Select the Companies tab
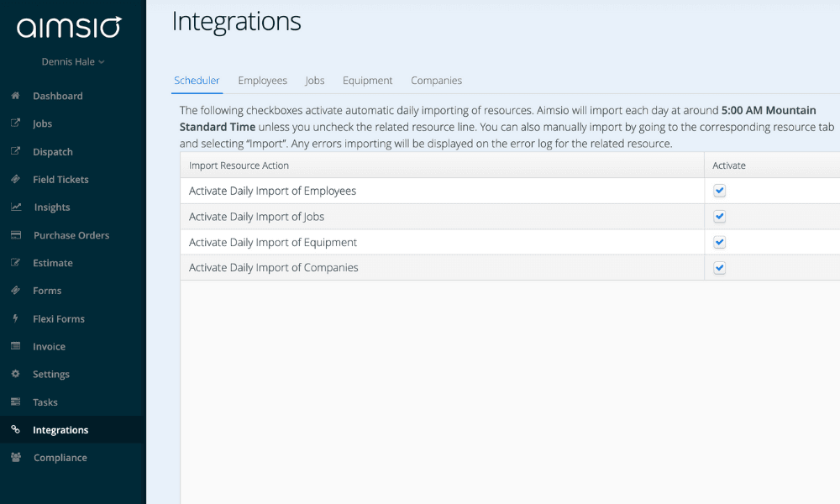 pos(436,80)
